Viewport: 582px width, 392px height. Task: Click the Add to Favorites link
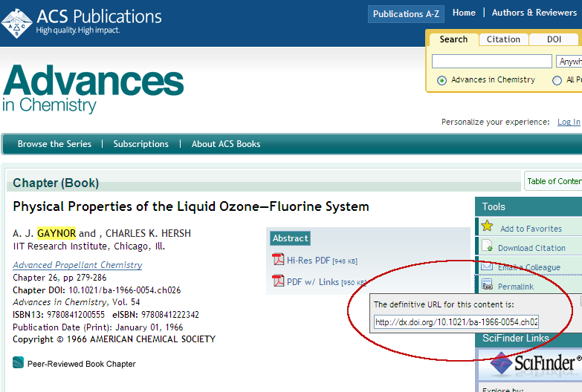[x=531, y=229]
